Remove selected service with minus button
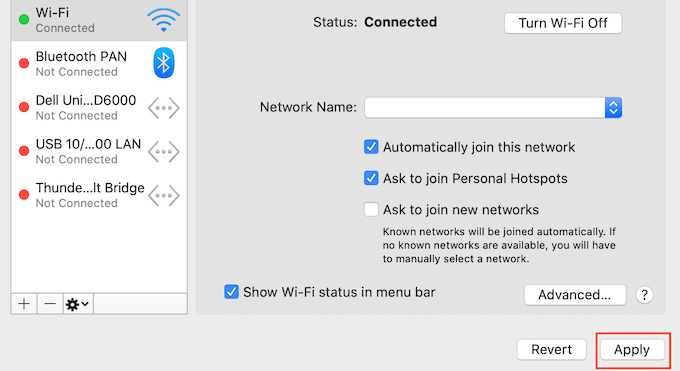 [50, 304]
